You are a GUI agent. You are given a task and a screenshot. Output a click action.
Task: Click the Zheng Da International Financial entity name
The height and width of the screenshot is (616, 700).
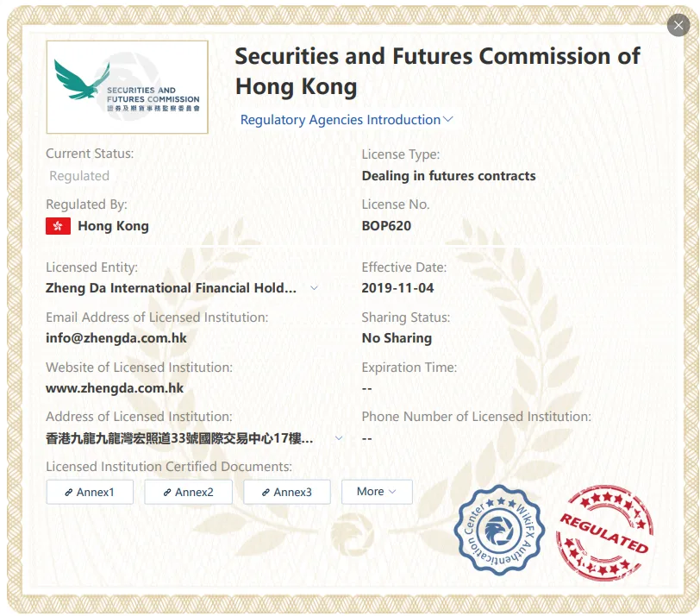point(171,288)
